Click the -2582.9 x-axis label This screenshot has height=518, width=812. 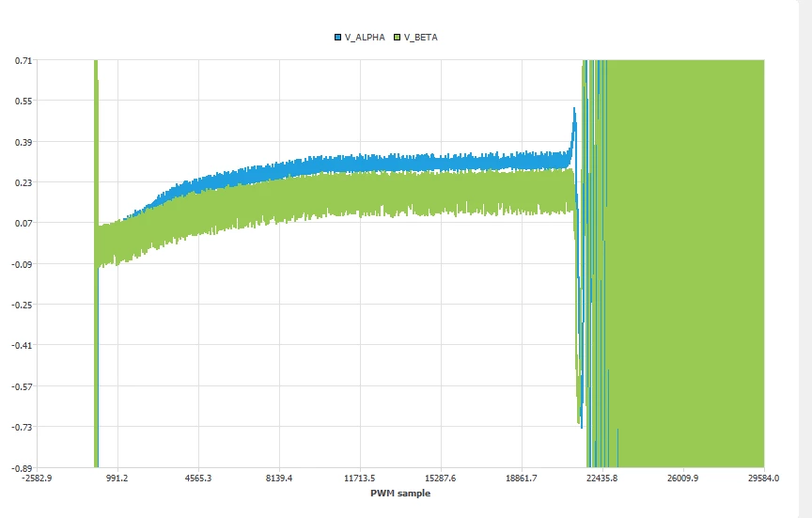click(37, 479)
